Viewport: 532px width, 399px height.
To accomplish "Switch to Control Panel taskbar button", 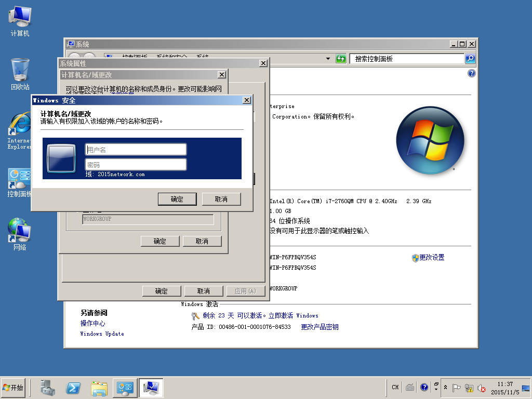I will point(125,388).
